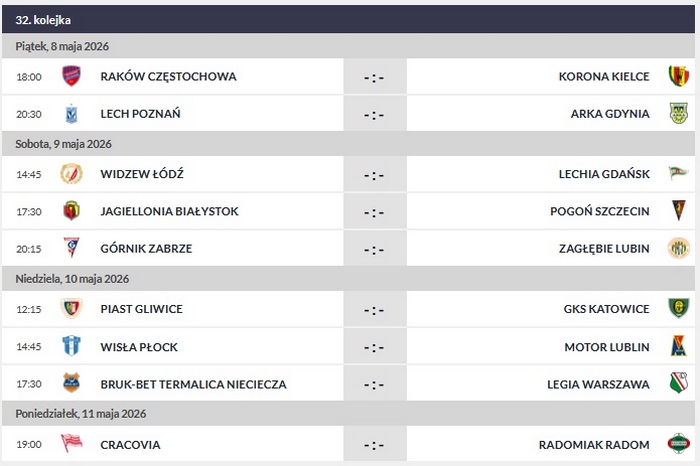This screenshot has width=700, height=466.
Task: Select the 32. kolejka header bar
Action: click(x=348, y=20)
